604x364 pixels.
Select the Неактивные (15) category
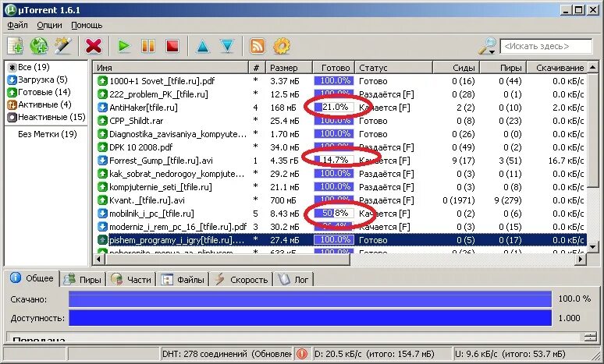click(x=47, y=117)
